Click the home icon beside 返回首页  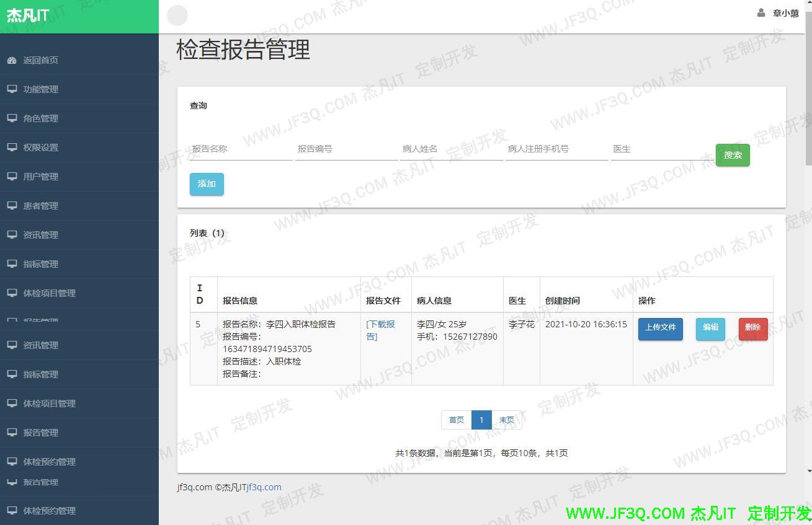(x=12, y=60)
